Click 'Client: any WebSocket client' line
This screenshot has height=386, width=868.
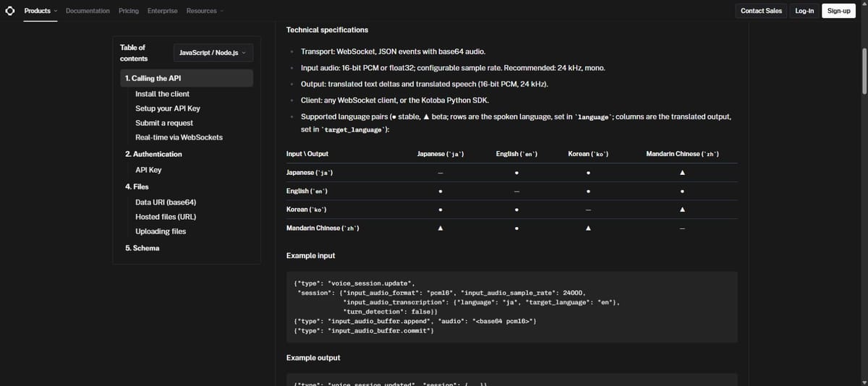(x=396, y=100)
